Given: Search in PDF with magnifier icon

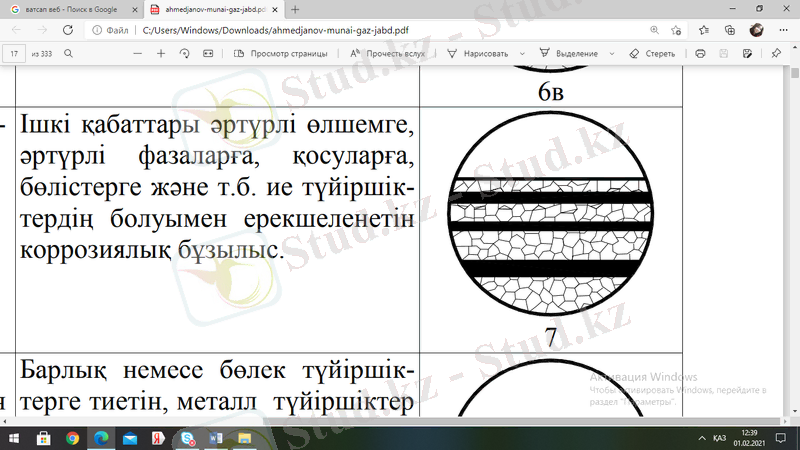Looking at the screenshot, I should (x=68, y=54).
